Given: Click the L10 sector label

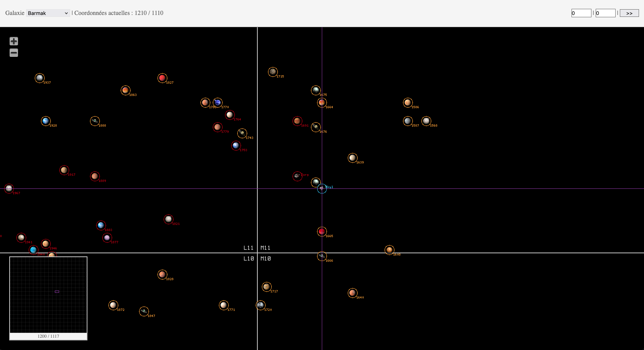Looking at the screenshot, I should (249, 259).
